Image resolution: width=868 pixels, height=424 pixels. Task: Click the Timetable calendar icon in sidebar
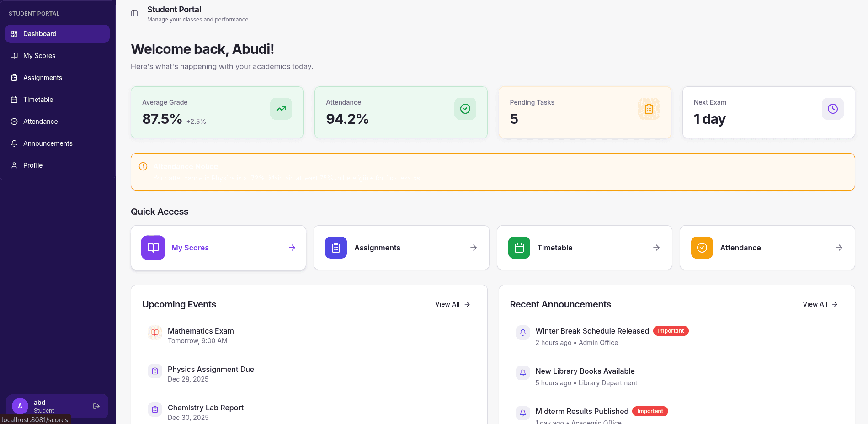tap(14, 100)
